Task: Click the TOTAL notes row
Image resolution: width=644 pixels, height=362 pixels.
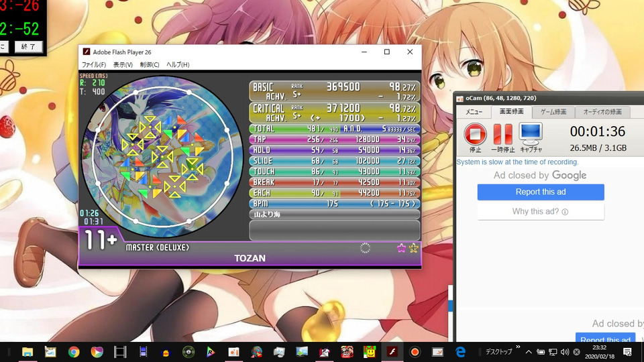Action: [x=335, y=129]
